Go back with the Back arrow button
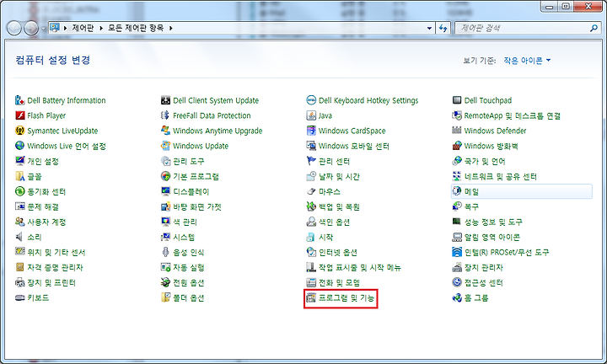The image size is (607, 364). [x=14, y=29]
